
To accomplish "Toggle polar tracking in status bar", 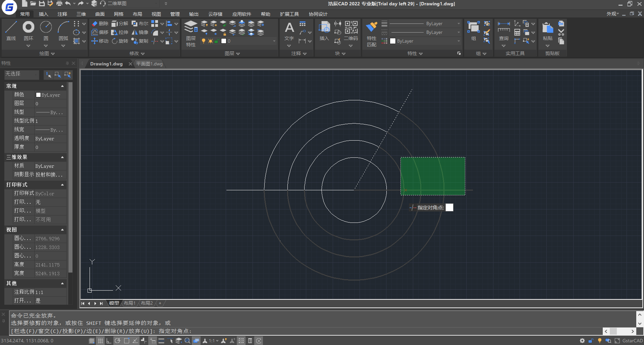I will (x=117, y=341).
